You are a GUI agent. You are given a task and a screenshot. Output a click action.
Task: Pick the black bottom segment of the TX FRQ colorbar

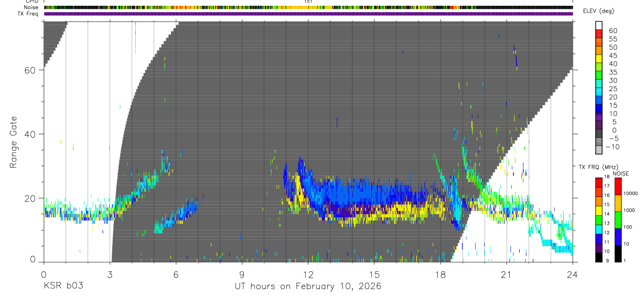click(598, 257)
